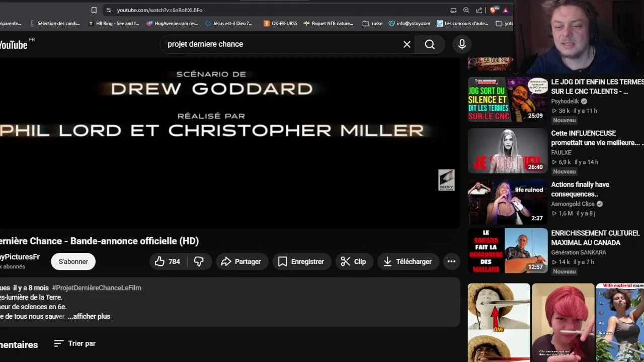The image size is (644, 362).
Task: Open the Asmongold Clips channel name
Action: pyautogui.click(x=573, y=204)
